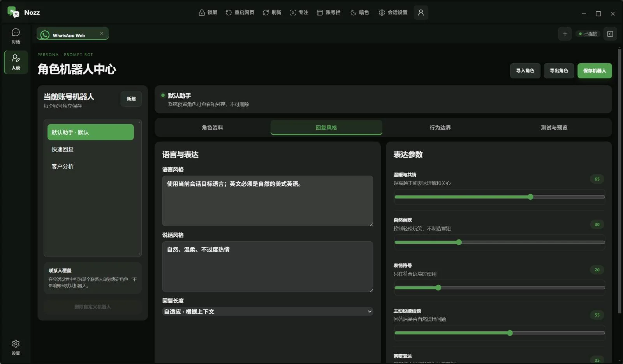Open the 对话 chat sidebar icon

16,36
